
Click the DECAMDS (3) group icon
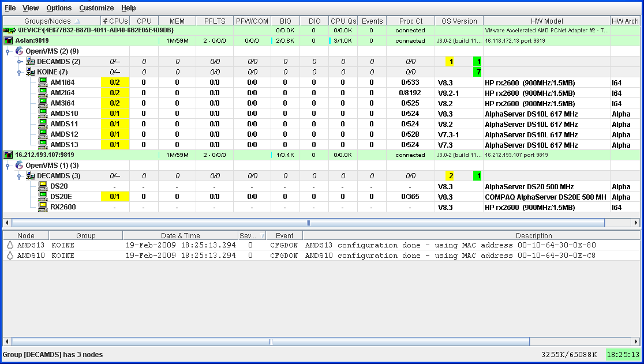[31, 175]
